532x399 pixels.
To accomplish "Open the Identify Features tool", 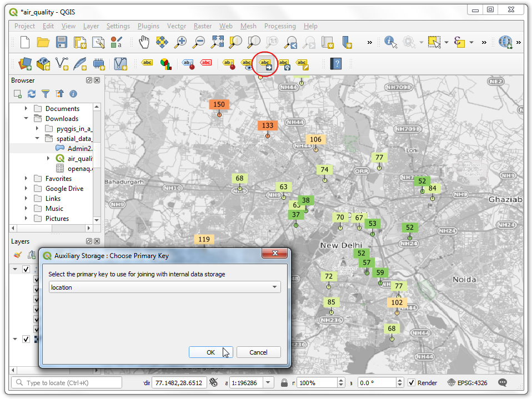I will point(390,42).
